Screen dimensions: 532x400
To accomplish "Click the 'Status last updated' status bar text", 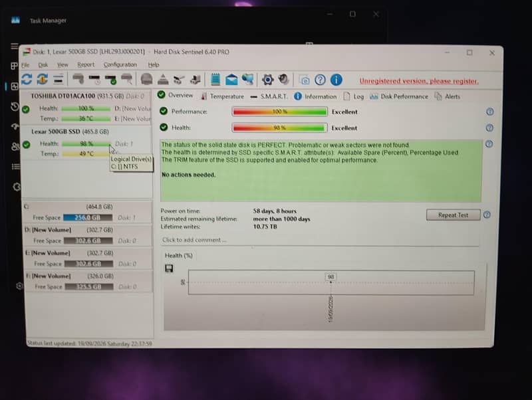I will click(90, 344).
